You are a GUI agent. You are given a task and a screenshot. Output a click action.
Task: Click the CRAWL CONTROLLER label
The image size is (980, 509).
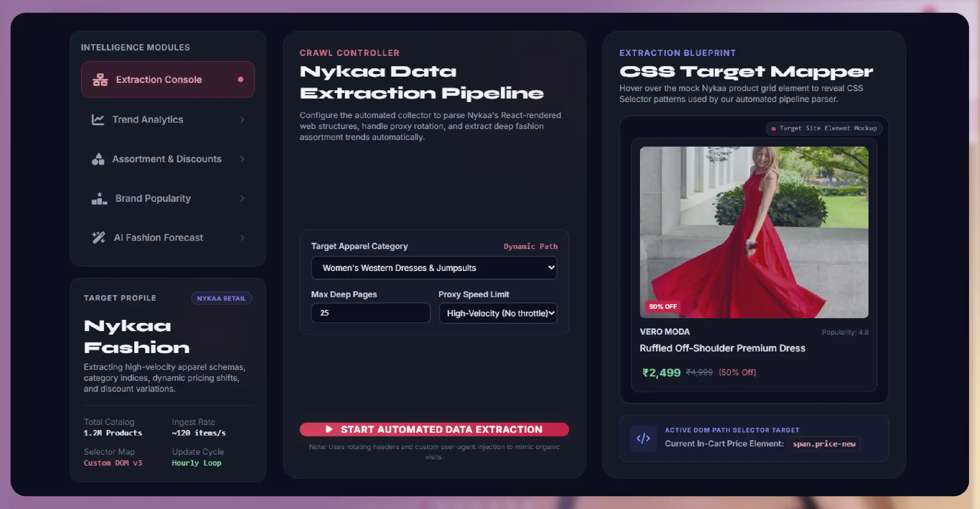(349, 53)
